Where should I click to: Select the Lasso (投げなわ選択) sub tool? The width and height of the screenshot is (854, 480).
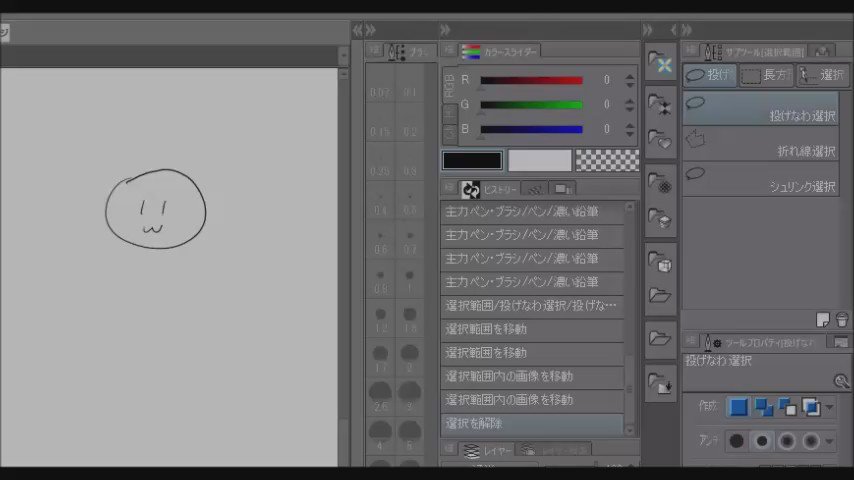click(760, 108)
